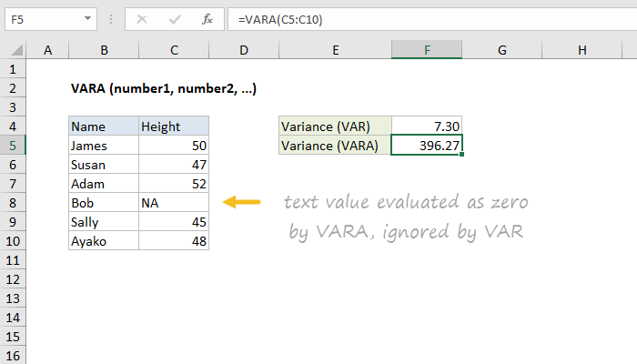
Task: Select Sally's height value 45
Action: 174,222
